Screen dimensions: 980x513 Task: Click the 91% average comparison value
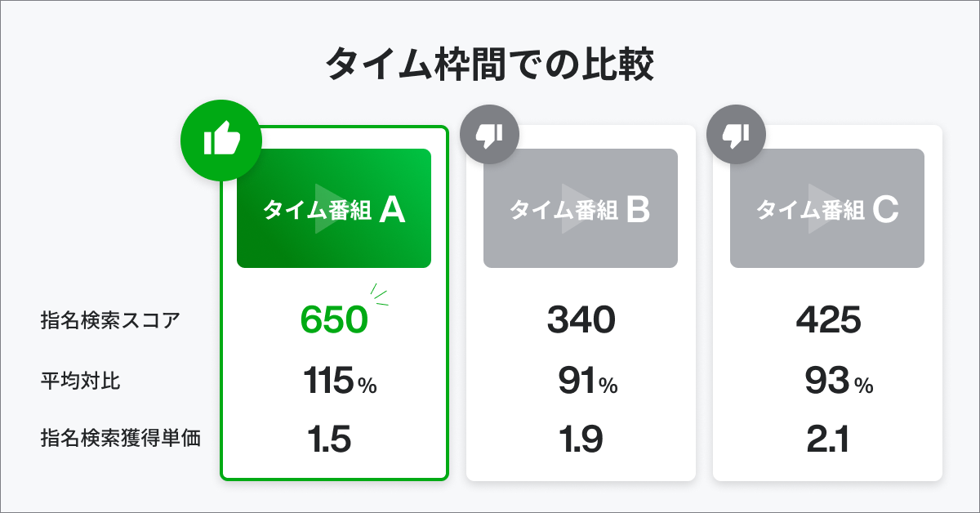(587, 381)
